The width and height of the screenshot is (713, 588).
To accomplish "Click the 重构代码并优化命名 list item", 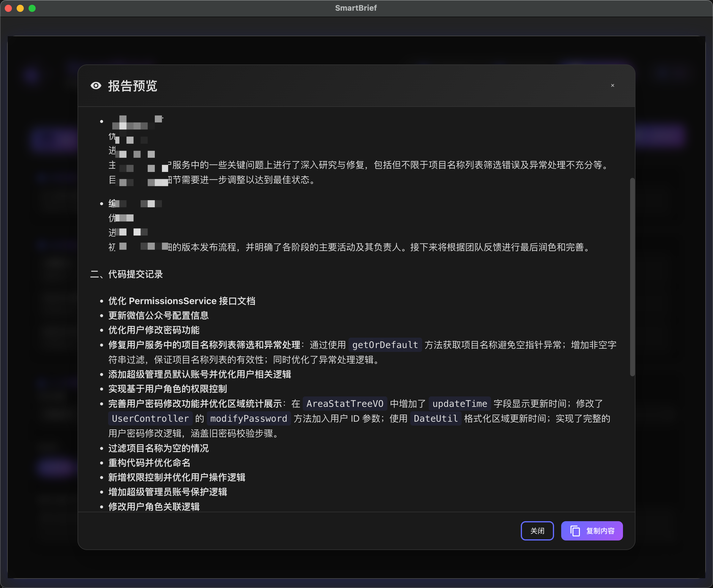I will (149, 463).
